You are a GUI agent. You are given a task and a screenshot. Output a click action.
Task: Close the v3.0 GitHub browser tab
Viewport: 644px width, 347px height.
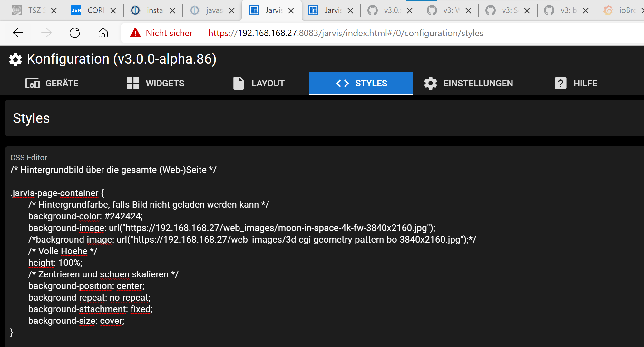coord(410,11)
